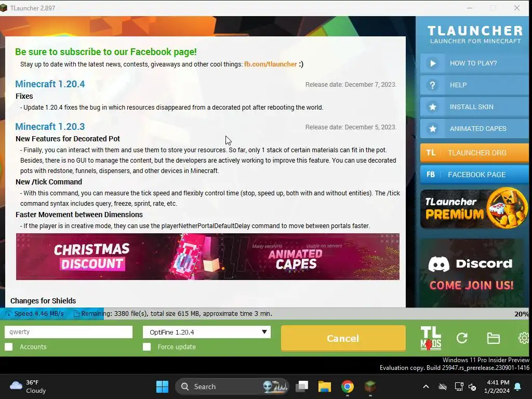532x399 pixels.
Task: Click the network display tray icon
Action: pyautogui.click(x=459, y=387)
